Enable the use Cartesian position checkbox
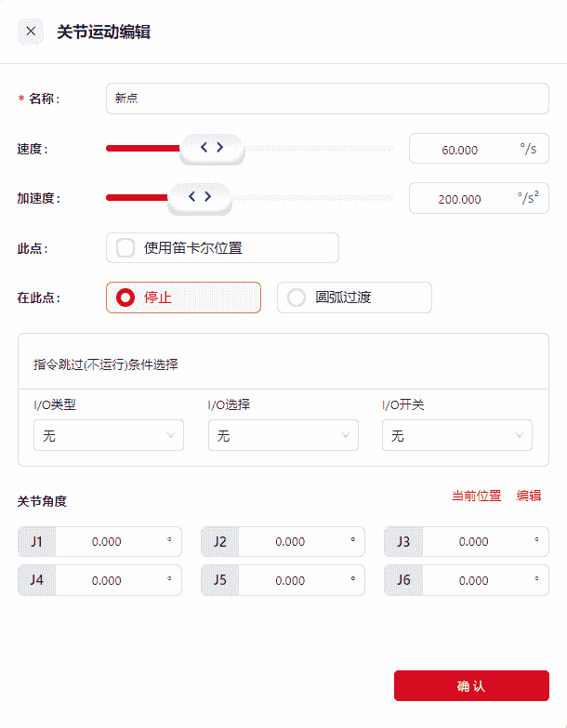Image resolution: width=567 pixels, height=728 pixels. click(125, 247)
